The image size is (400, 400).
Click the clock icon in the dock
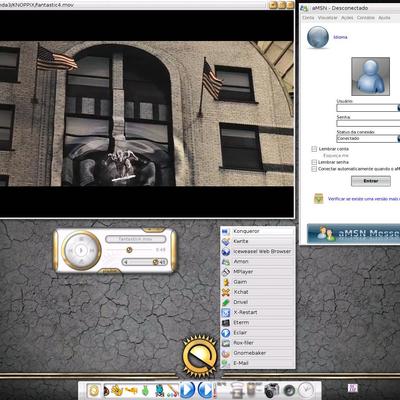point(306,390)
